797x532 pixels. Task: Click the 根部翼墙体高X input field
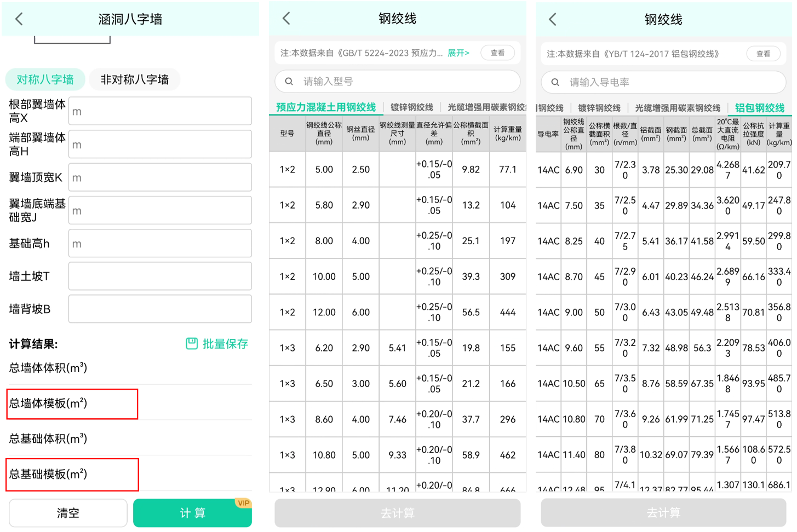159,111
